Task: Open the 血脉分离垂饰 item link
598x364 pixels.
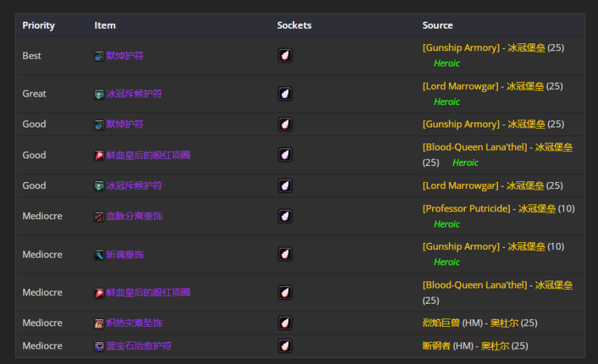Action: tap(134, 216)
